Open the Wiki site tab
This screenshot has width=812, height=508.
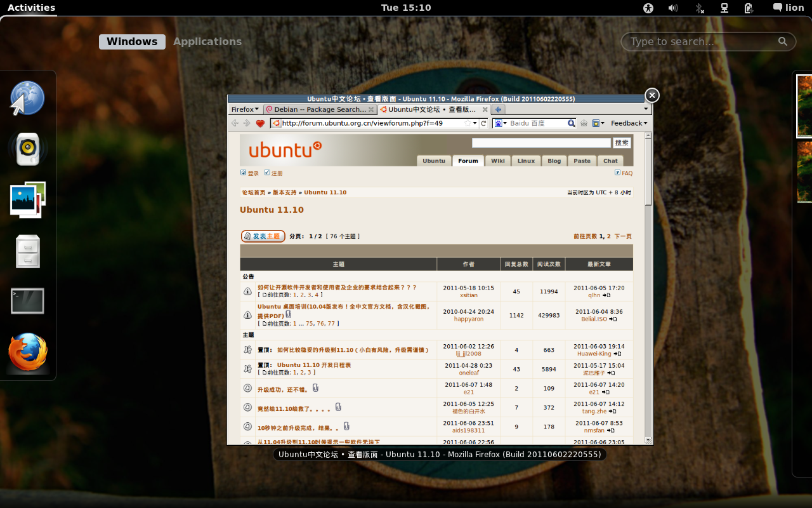(498, 161)
